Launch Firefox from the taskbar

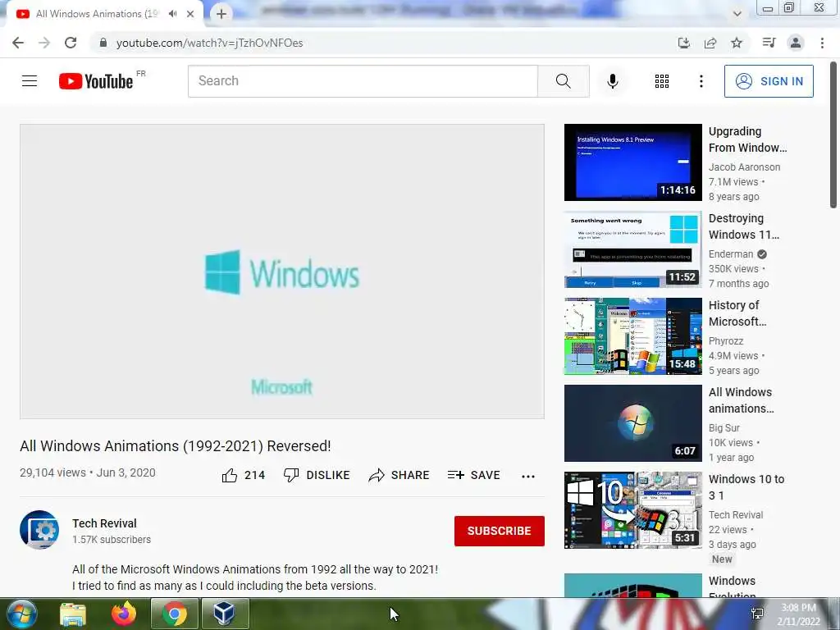[x=124, y=614]
